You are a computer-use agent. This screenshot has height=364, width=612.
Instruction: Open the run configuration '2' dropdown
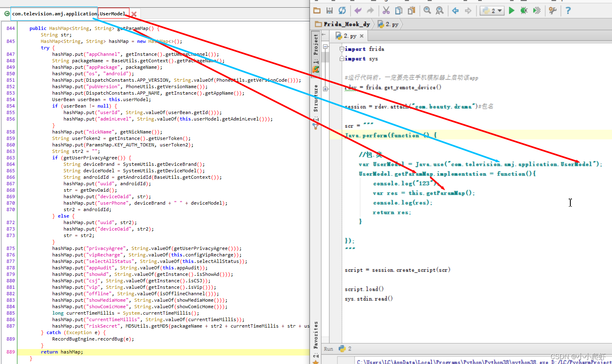click(492, 11)
